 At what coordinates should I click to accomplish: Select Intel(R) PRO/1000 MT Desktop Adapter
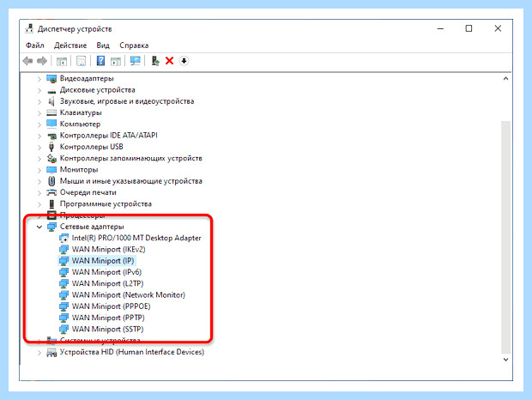(136, 238)
